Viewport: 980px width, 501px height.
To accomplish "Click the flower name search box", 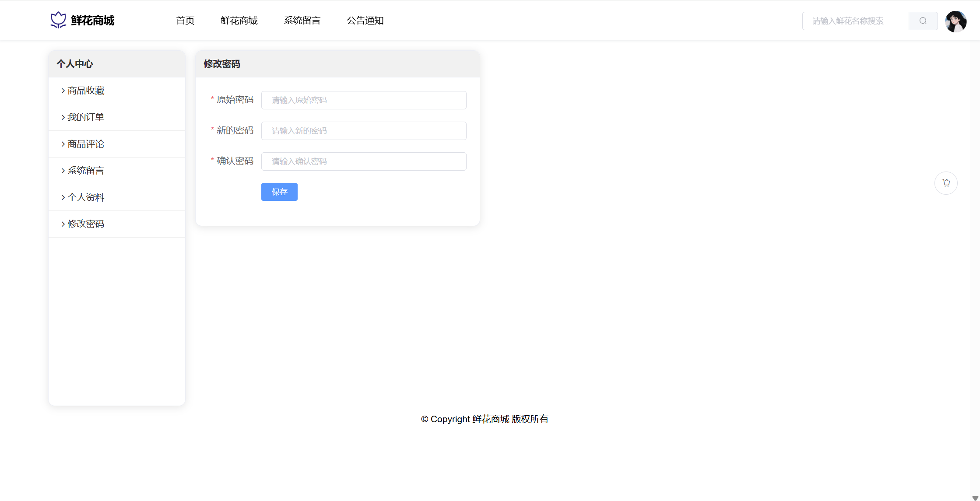I will click(855, 21).
